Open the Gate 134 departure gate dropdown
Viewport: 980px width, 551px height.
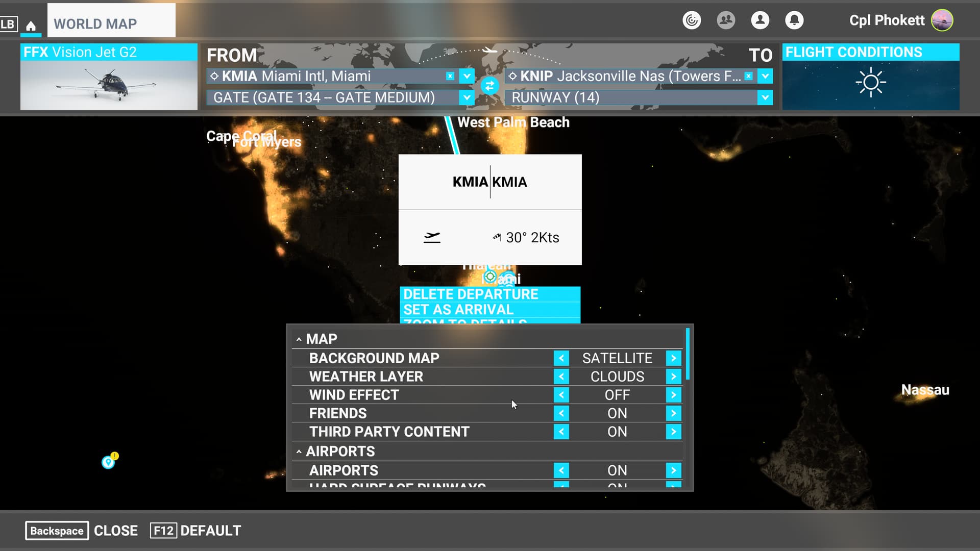[x=467, y=97]
